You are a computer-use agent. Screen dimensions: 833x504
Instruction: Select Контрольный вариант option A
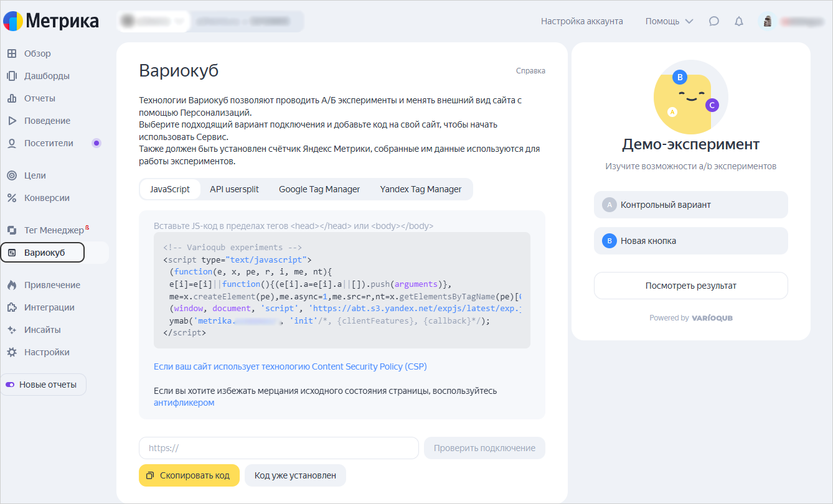click(x=690, y=205)
